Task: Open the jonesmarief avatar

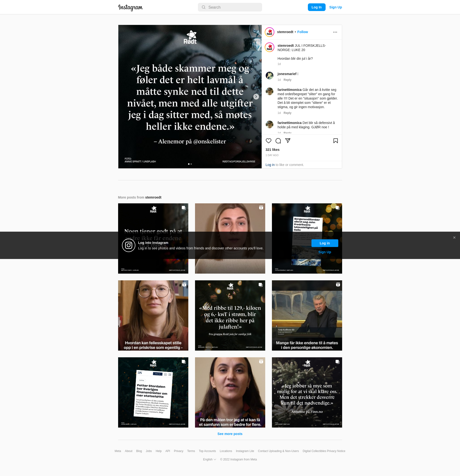Action: (x=269, y=76)
